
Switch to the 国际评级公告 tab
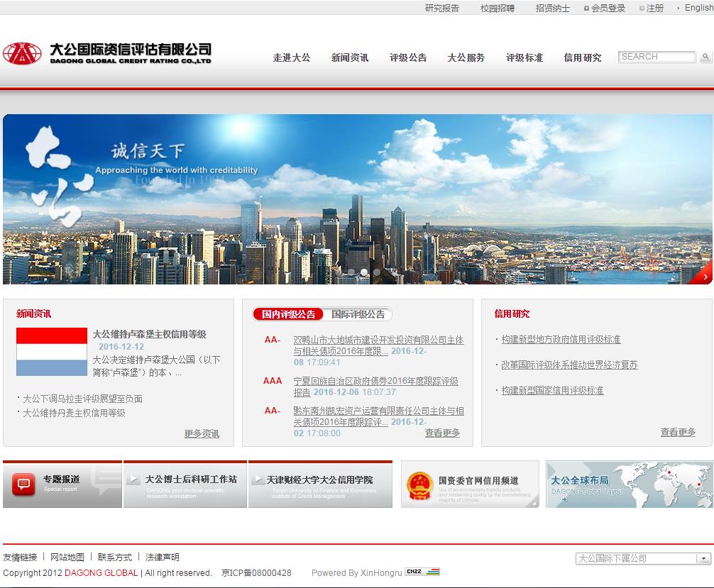[358, 314]
